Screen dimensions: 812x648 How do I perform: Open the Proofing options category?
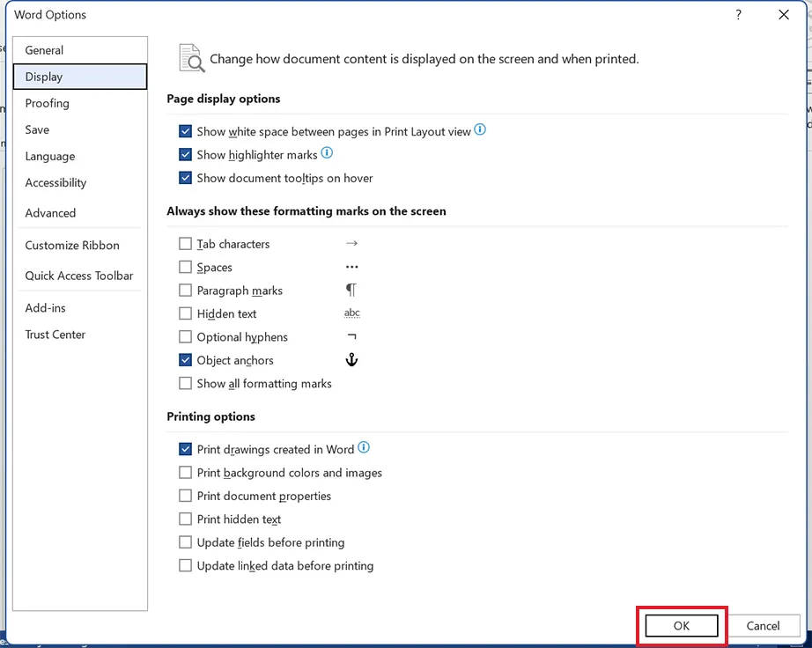pyautogui.click(x=80, y=103)
